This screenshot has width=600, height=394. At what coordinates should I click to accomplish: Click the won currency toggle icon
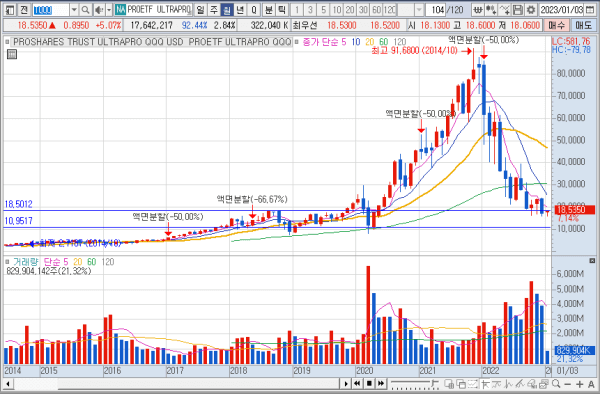[x=478, y=10]
